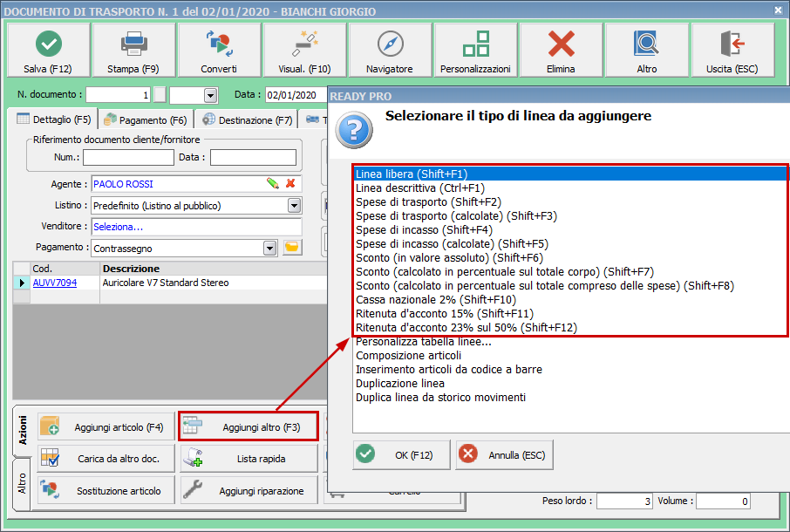Click the row selector arrow for AUVV7094
The image size is (790, 532).
point(22,283)
